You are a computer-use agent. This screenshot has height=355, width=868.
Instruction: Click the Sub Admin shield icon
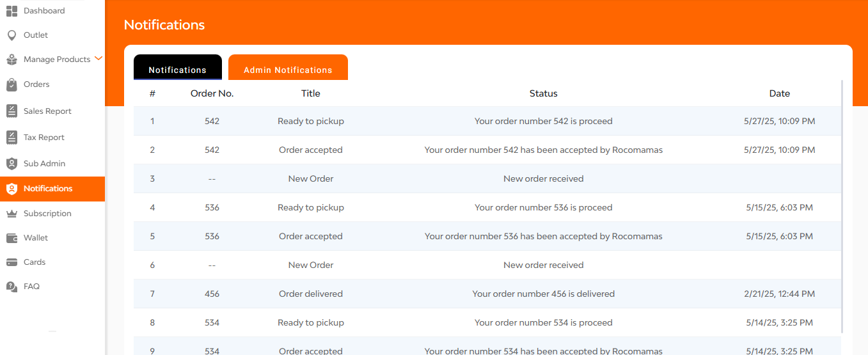point(12,164)
